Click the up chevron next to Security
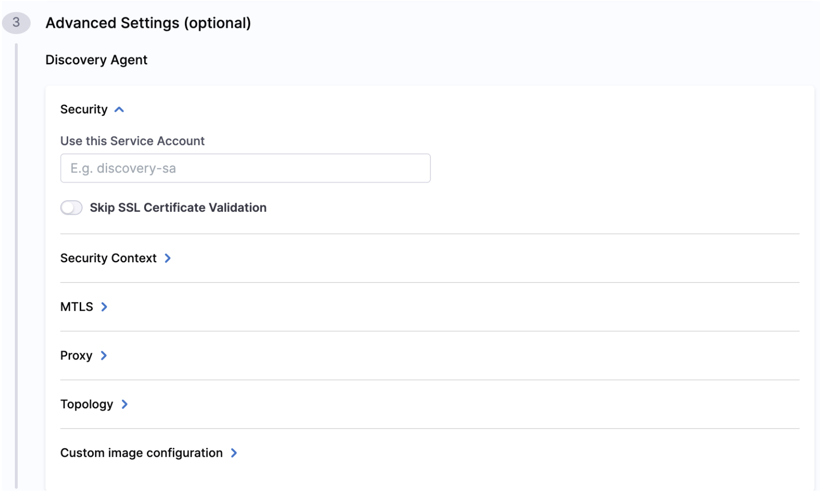The width and height of the screenshot is (820, 504). [x=119, y=110]
